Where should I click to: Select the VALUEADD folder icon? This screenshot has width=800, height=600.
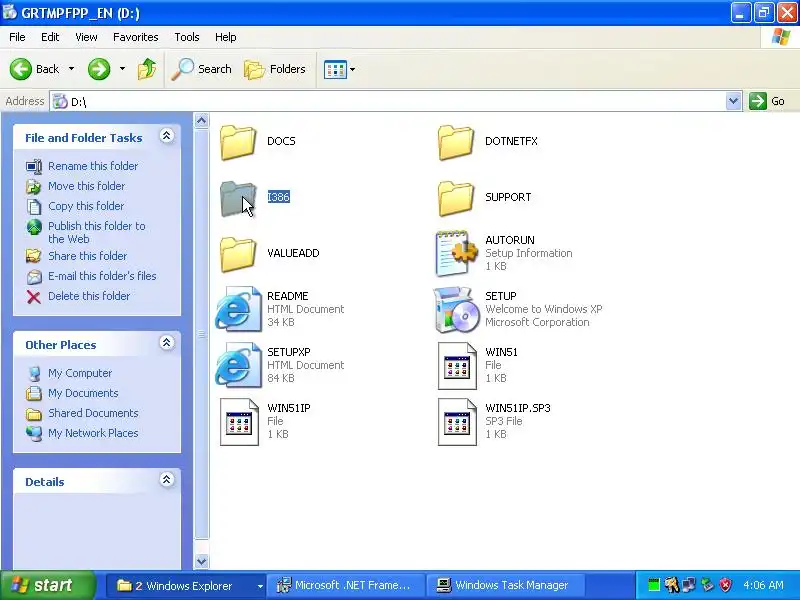238,255
